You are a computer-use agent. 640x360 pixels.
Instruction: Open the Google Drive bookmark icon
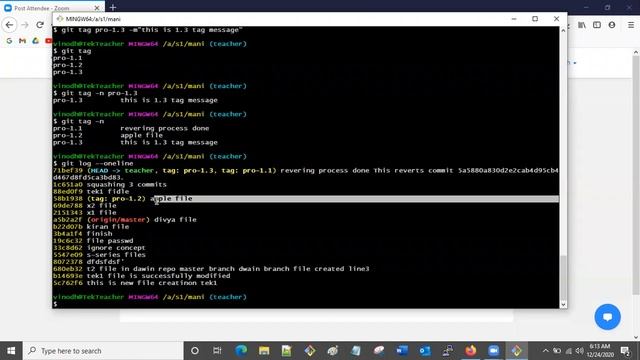(36, 41)
